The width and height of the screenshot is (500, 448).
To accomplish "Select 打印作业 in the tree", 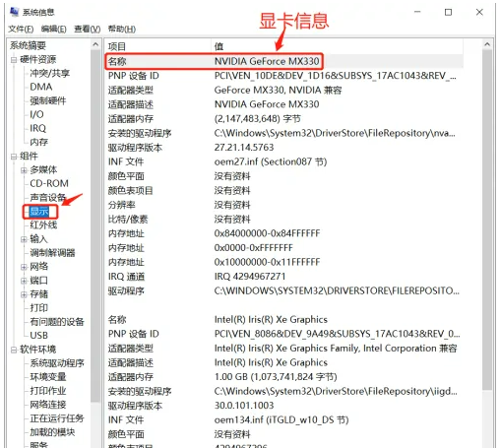I will pyautogui.click(x=48, y=391).
